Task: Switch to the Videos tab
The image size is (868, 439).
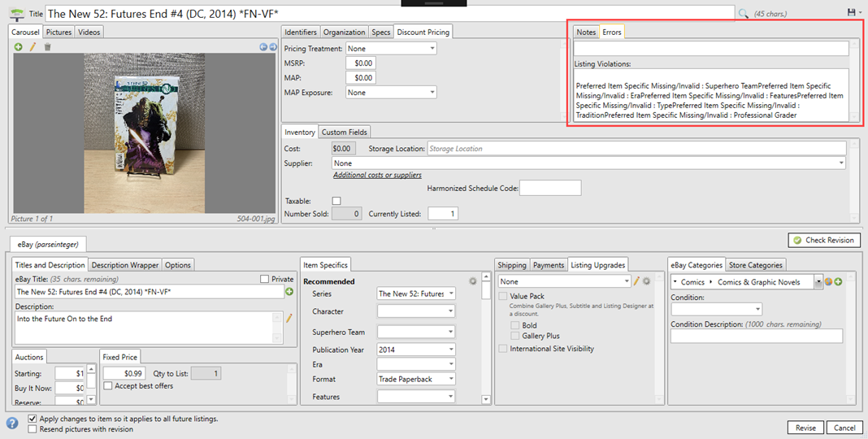Action: click(89, 32)
